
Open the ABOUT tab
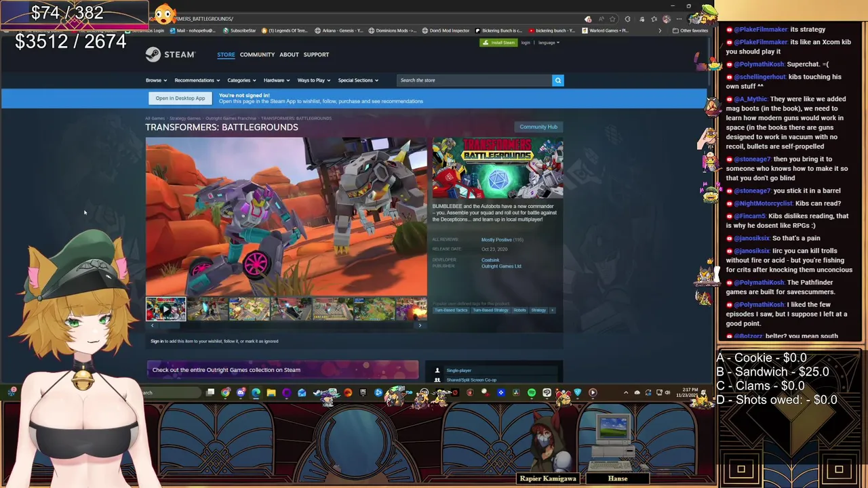(x=289, y=55)
